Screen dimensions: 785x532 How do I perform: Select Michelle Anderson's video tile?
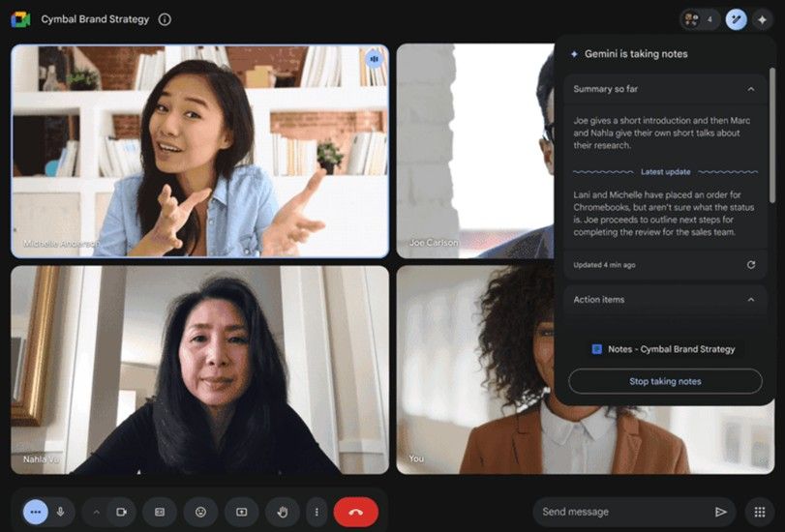[199, 151]
